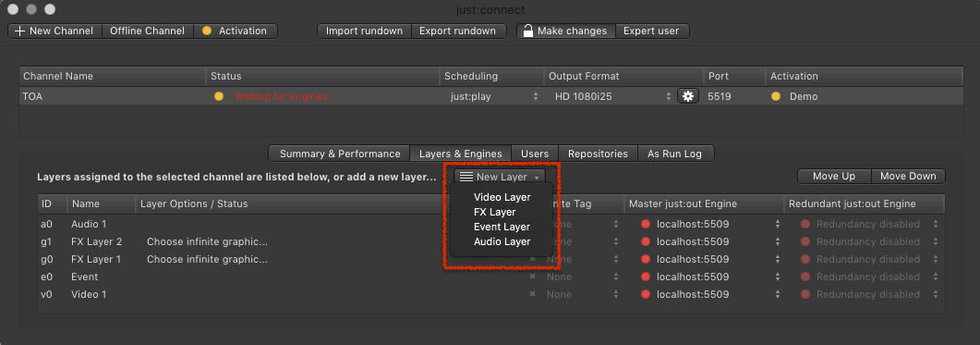Screen dimensions: 980x345
Task: Open FX Layer 2 redundant engine dropdown
Action: click(869, 241)
